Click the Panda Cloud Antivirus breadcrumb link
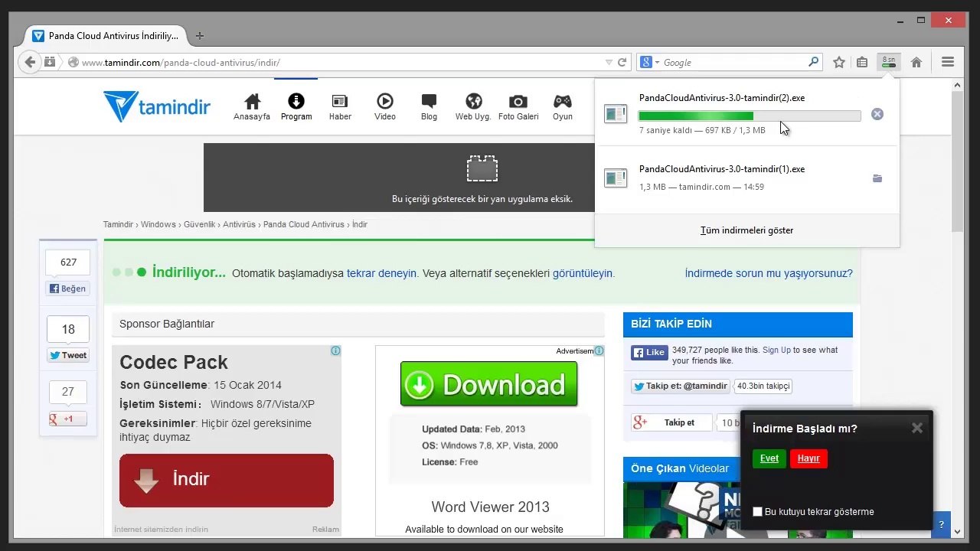The image size is (980, 551). tap(304, 224)
